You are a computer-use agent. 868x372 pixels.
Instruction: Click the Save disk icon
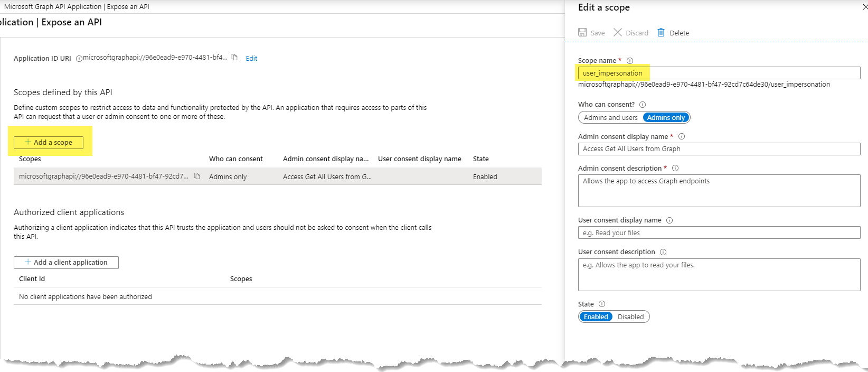[582, 32]
